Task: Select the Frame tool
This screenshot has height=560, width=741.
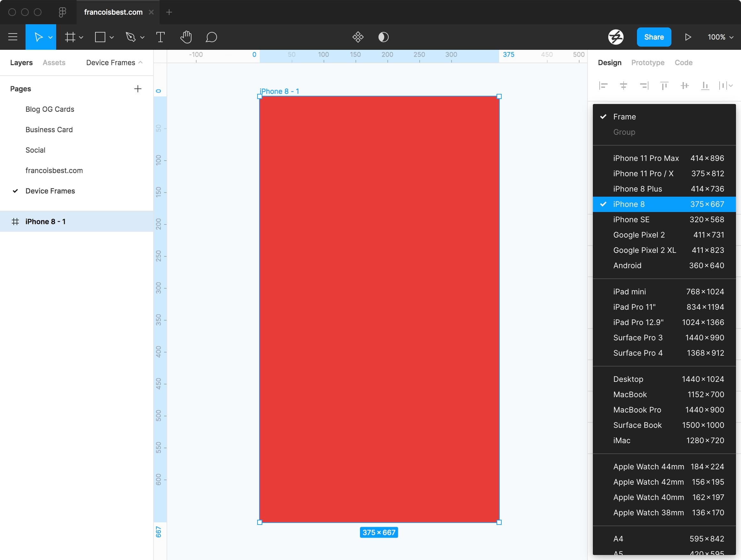Action: click(x=70, y=37)
